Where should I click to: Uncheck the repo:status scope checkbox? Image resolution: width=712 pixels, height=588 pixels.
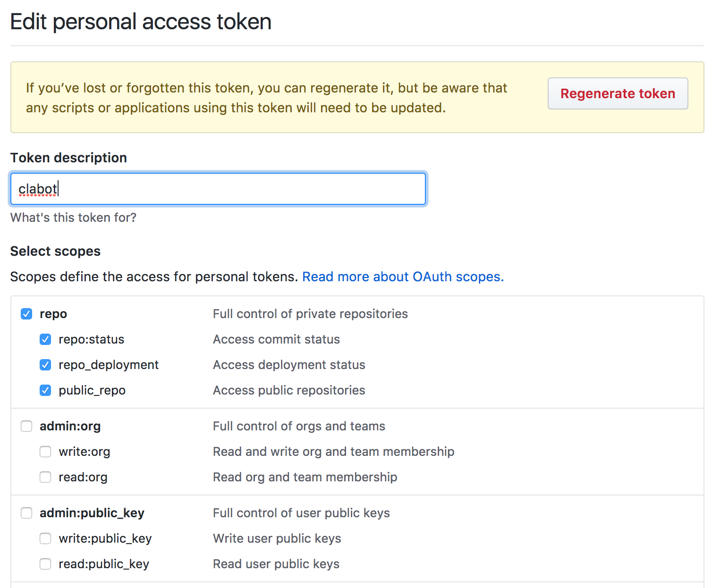[x=45, y=339]
